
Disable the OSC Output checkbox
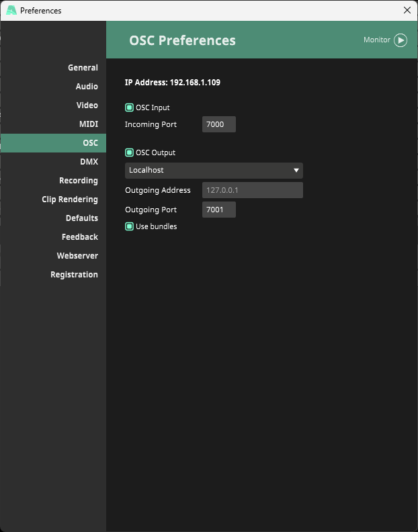point(130,152)
